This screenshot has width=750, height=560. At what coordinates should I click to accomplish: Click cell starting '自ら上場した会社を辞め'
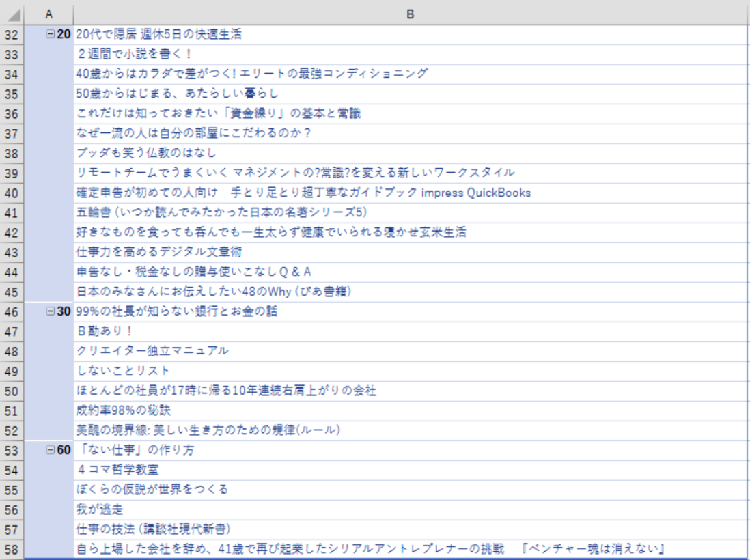coord(410,550)
